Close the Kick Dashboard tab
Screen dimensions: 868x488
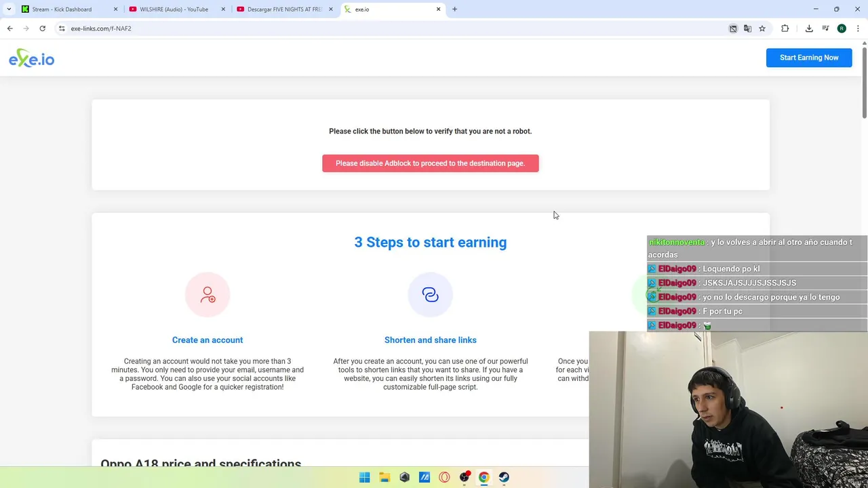pos(115,9)
